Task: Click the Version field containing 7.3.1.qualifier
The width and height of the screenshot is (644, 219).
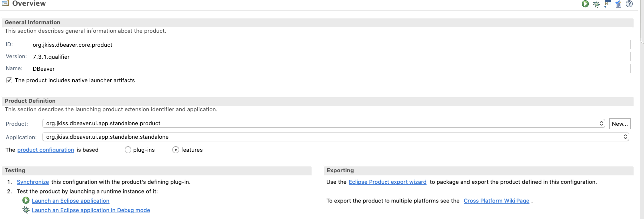Action: pyautogui.click(x=330, y=57)
